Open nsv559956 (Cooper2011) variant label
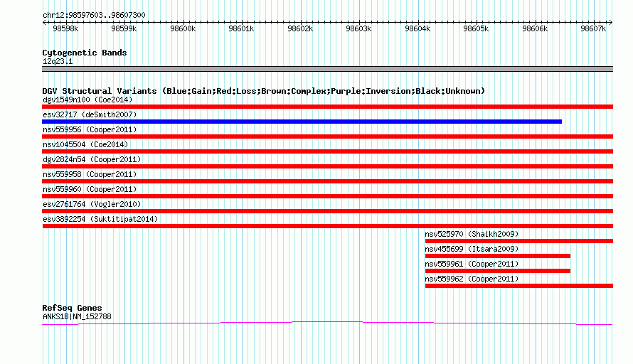633x364 pixels. tap(90, 129)
